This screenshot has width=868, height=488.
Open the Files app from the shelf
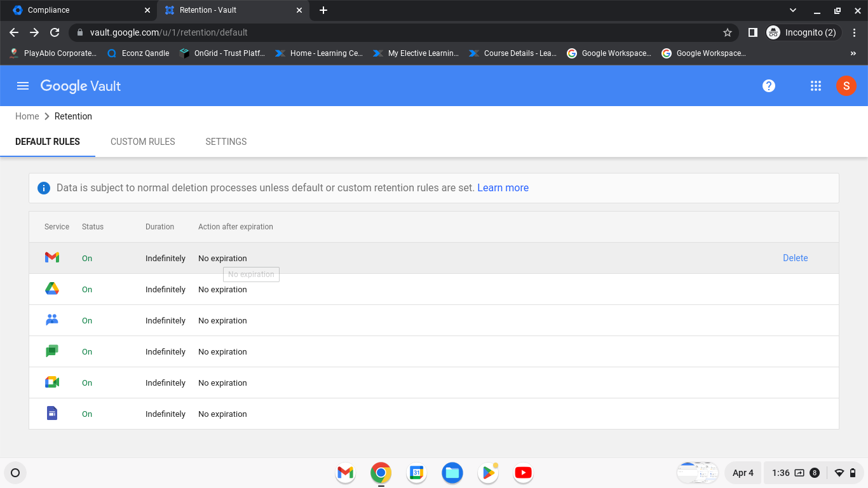pos(452,472)
